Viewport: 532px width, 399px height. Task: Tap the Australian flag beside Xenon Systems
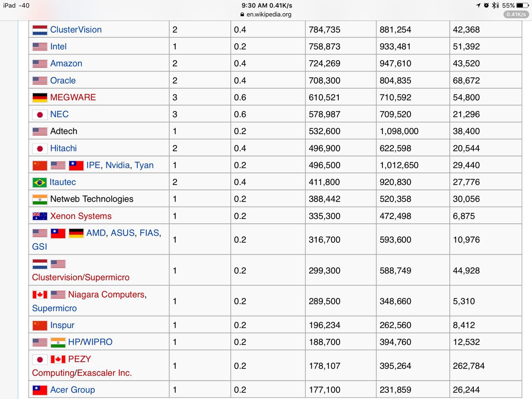[x=40, y=216]
